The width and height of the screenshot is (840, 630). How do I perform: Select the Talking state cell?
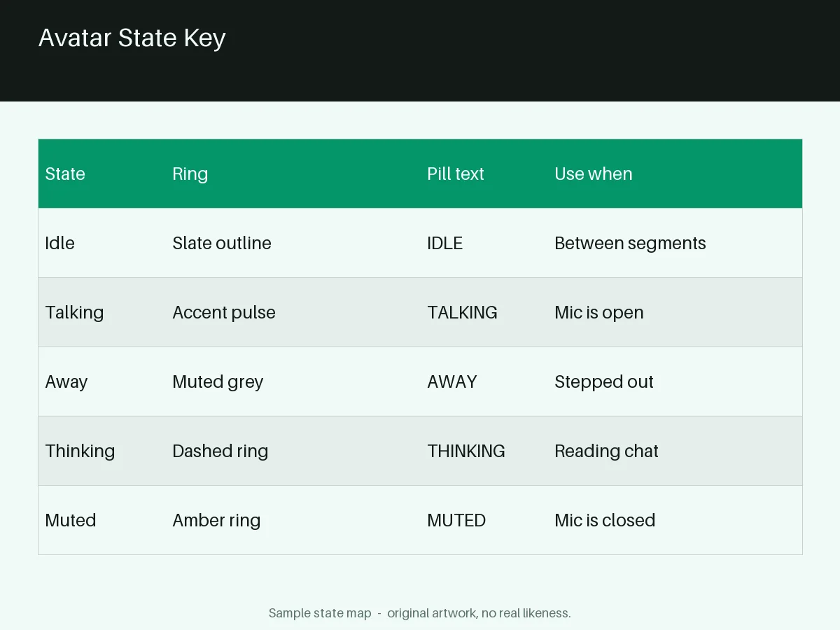pyautogui.click(x=74, y=312)
